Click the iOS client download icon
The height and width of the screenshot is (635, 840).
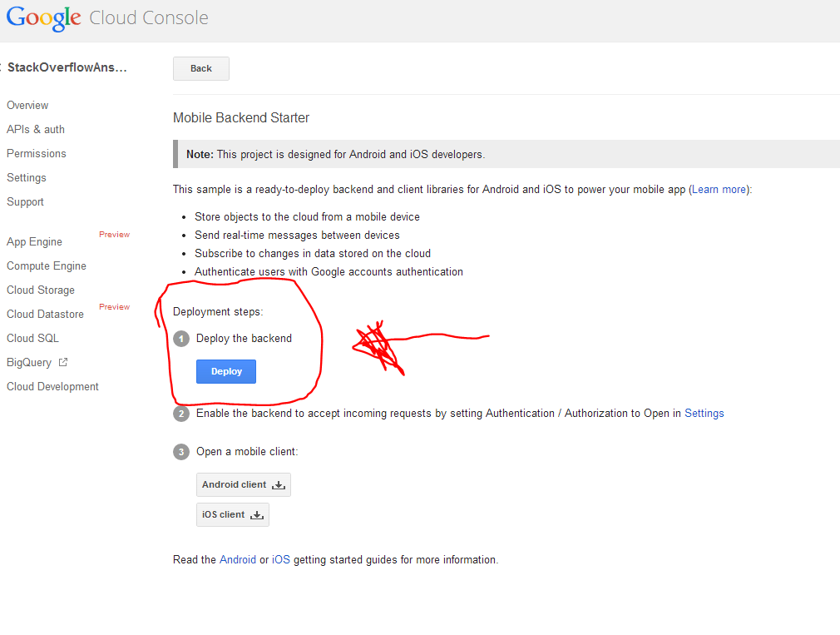pos(257,515)
